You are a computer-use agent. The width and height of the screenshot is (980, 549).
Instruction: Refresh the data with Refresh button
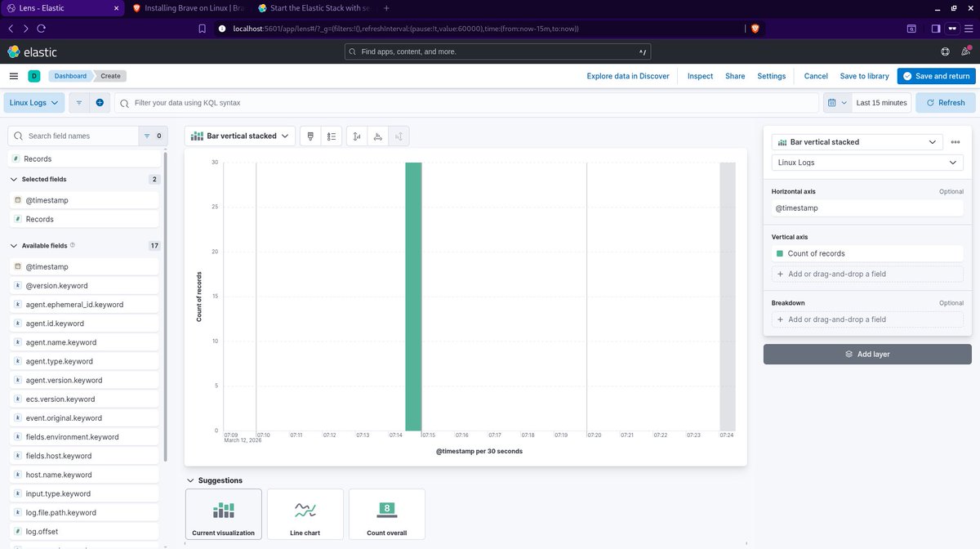(945, 103)
